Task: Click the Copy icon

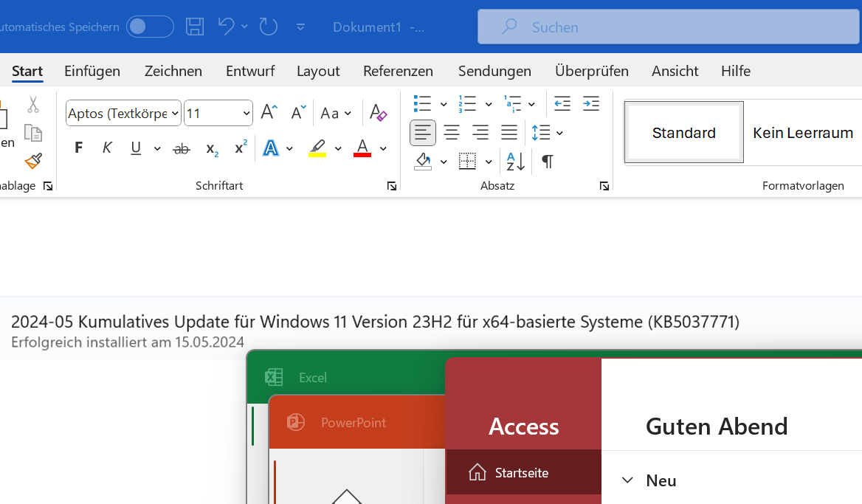Action: point(33,133)
